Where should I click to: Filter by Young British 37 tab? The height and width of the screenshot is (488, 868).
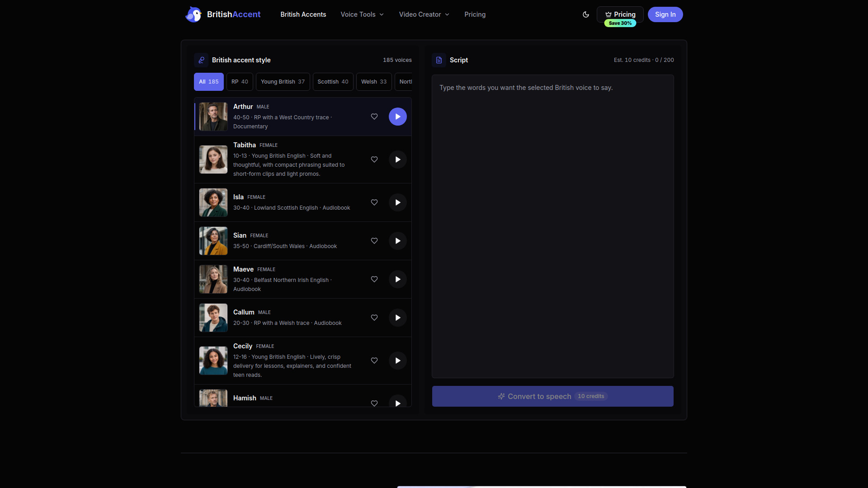[283, 82]
